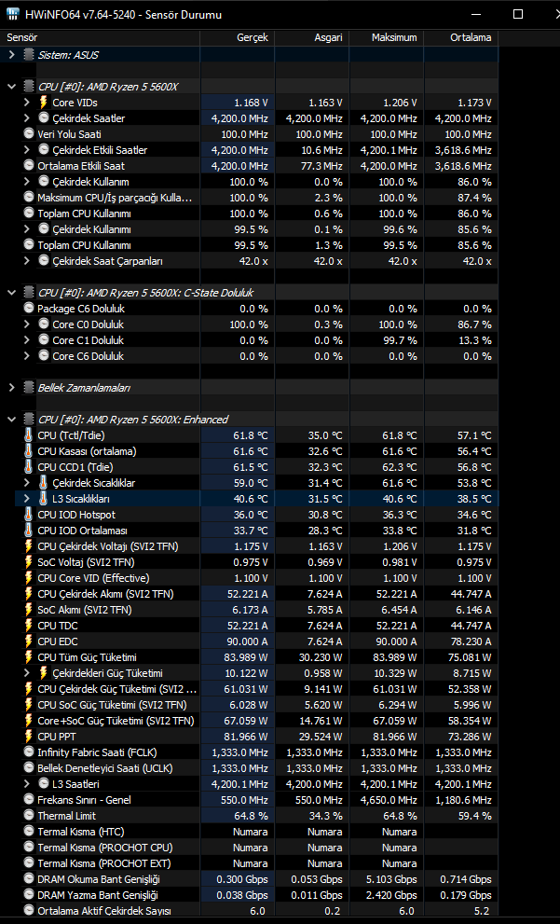Image resolution: width=560 pixels, height=924 pixels.
Task: Select the DRAM Yazma Bant Genişliği row
Action: tap(250, 894)
